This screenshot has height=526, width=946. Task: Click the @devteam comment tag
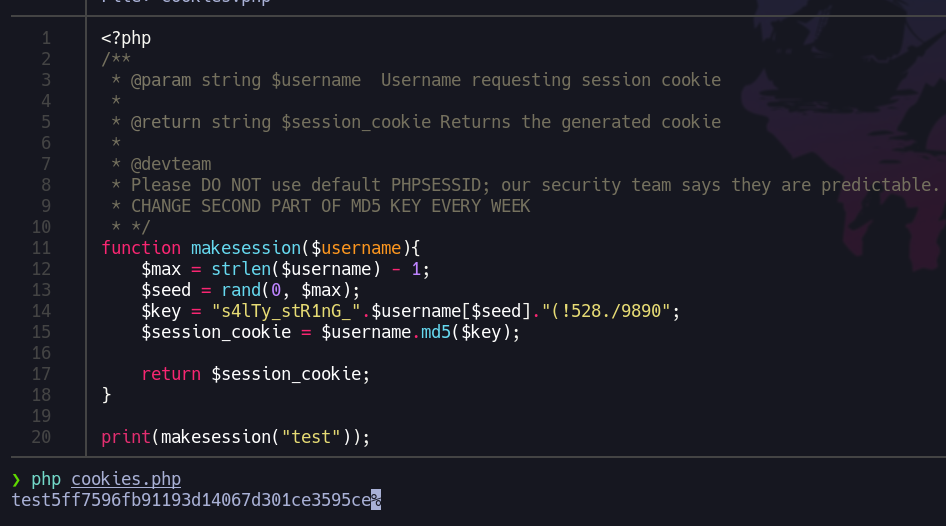click(x=171, y=164)
